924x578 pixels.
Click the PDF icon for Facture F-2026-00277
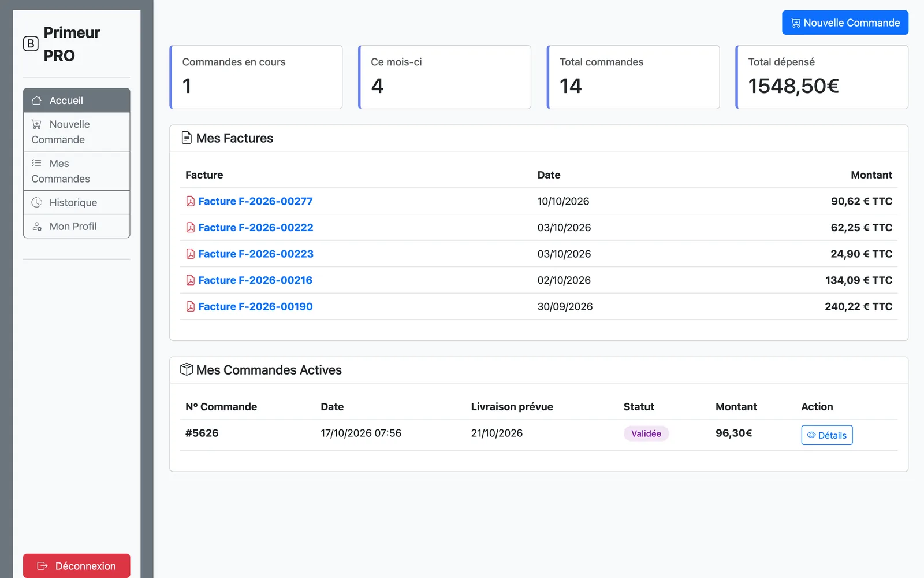click(x=191, y=201)
